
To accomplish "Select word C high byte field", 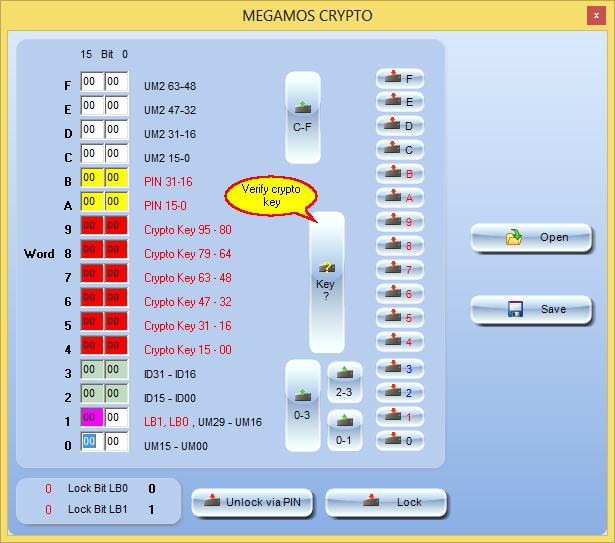I will pos(92,153).
